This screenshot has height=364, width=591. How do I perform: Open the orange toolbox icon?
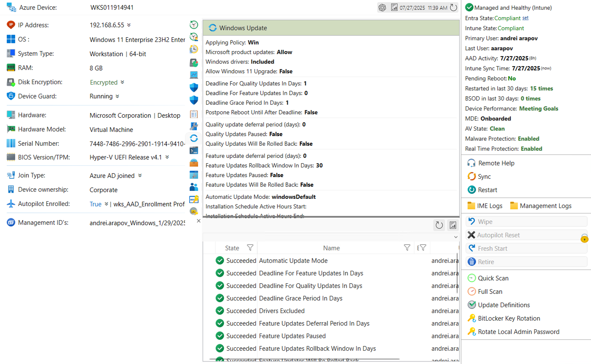point(194,163)
